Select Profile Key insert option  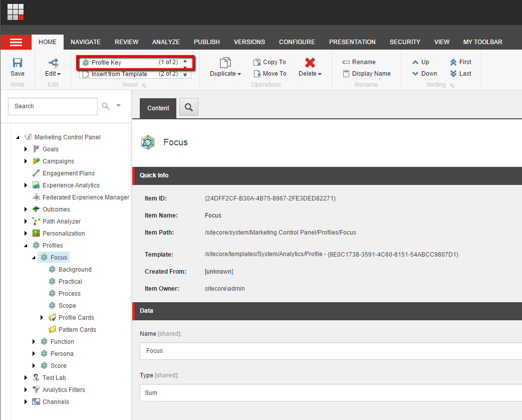(x=130, y=62)
